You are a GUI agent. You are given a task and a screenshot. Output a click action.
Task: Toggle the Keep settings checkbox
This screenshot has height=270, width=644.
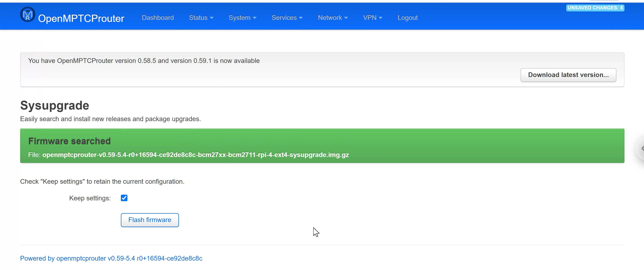[124, 198]
